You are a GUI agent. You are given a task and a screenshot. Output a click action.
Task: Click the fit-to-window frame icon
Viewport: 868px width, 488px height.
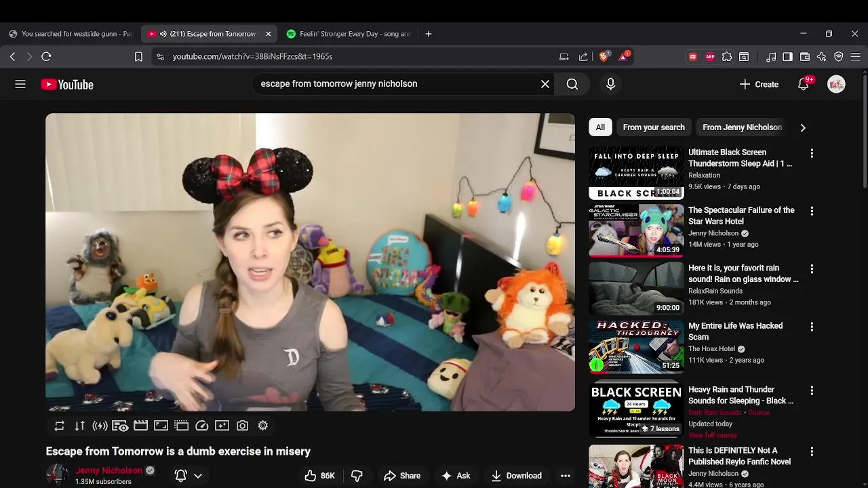161,426
